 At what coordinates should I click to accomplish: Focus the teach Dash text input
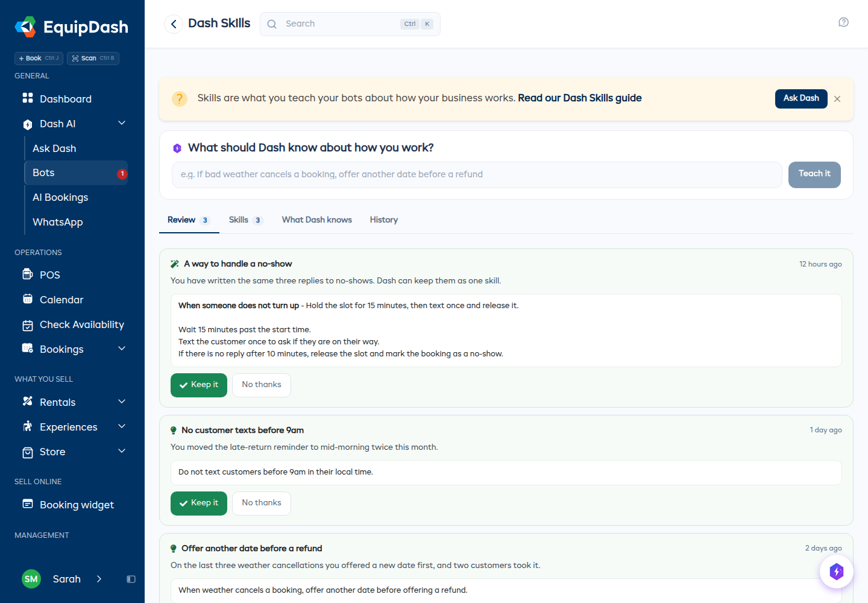[477, 175]
